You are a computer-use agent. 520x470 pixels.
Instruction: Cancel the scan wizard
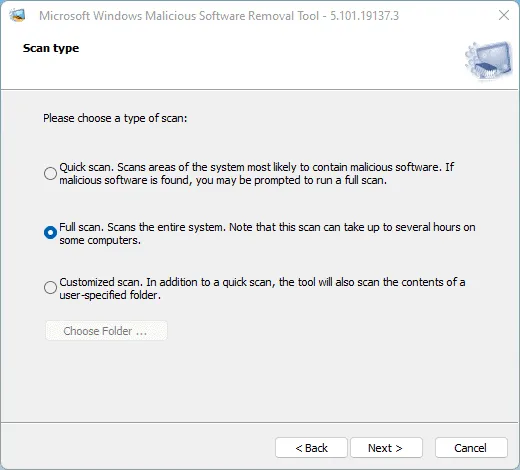pyautogui.click(x=471, y=448)
